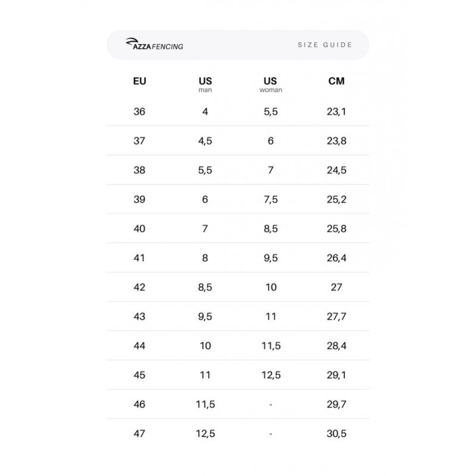
Task: Select the US man column header
Action: pos(205,84)
